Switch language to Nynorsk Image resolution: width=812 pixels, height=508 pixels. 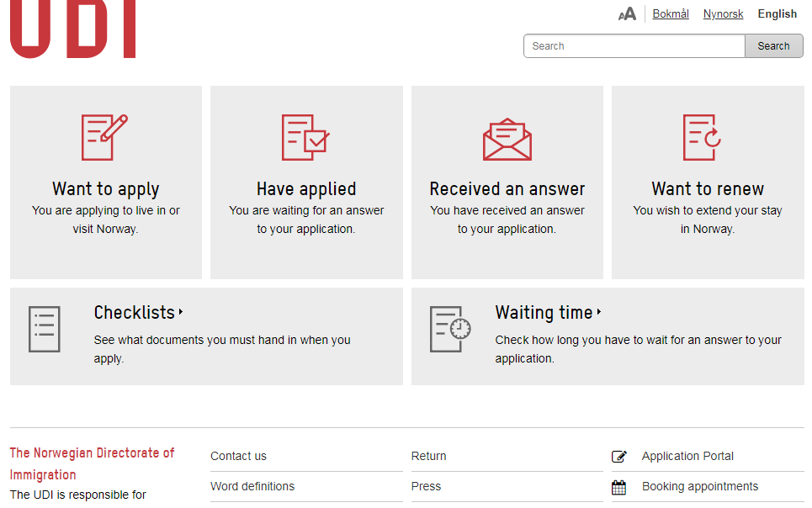(x=723, y=14)
